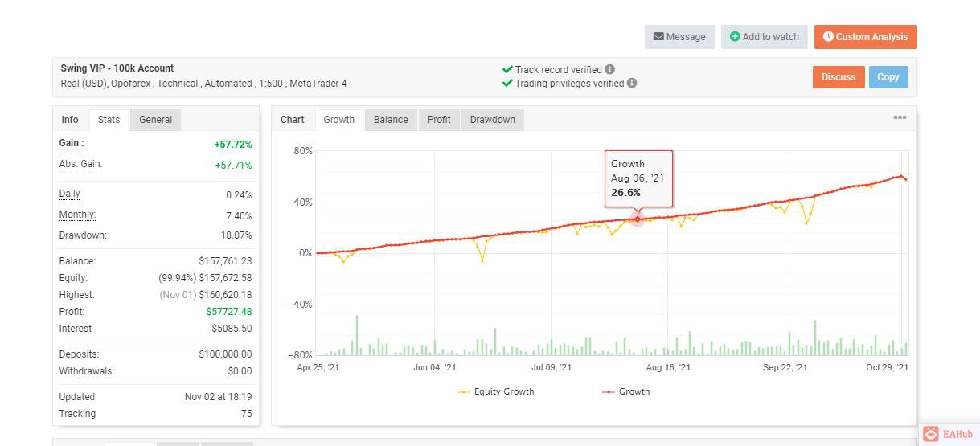The width and height of the screenshot is (980, 446).
Task: Toggle the red Growth legend series
Action: [626, 391]
